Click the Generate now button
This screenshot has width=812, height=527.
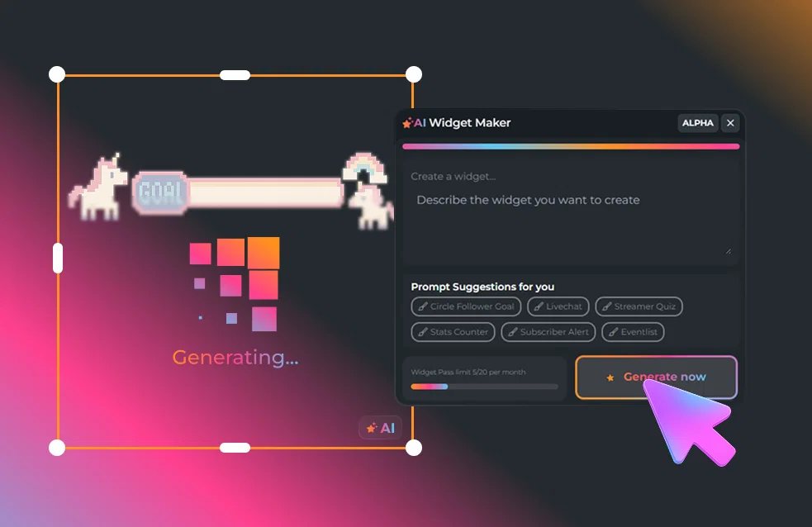(656, 377)
